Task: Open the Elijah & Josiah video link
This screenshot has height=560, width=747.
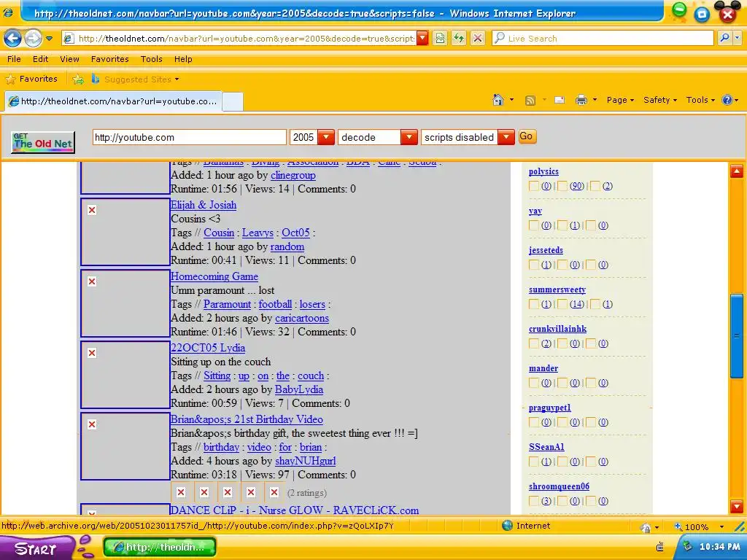Action: [204, 205]
